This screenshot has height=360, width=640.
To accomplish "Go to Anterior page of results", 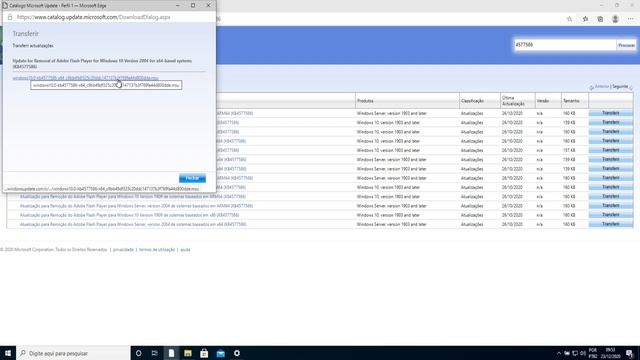I will 602,87.
